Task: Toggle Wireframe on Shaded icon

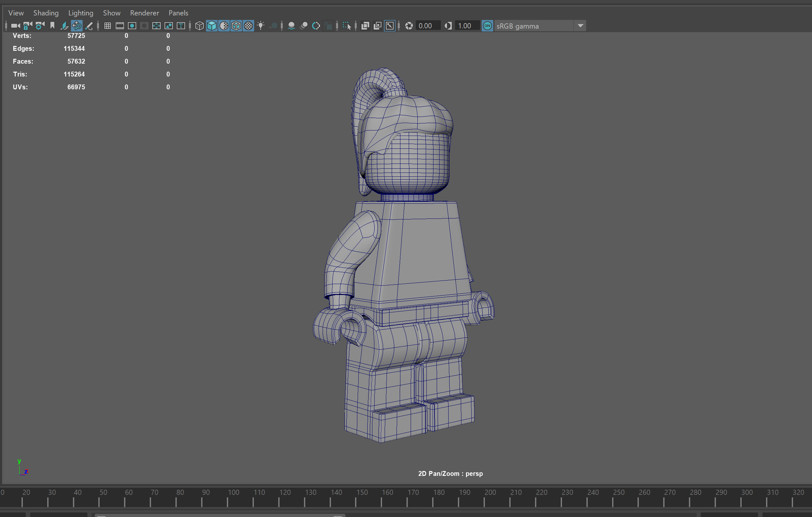Action: [236, 26]
